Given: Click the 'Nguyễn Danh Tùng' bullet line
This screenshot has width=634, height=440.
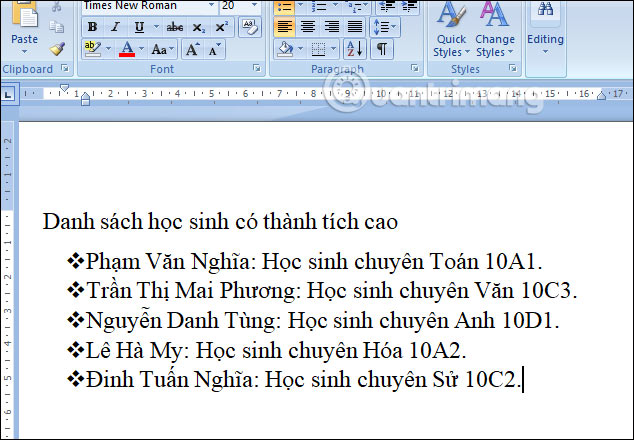Looking at the screenshot, I should tap(313, 321).
